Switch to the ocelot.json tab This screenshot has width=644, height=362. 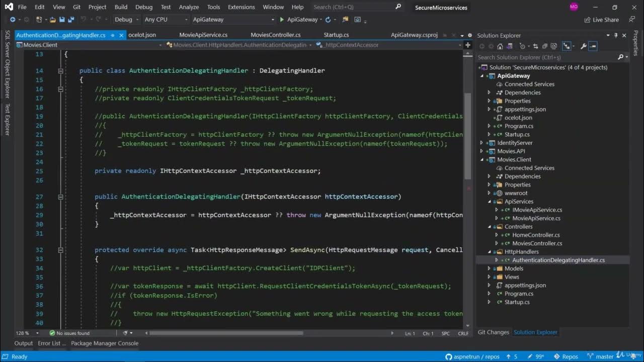tap(142, 35)
